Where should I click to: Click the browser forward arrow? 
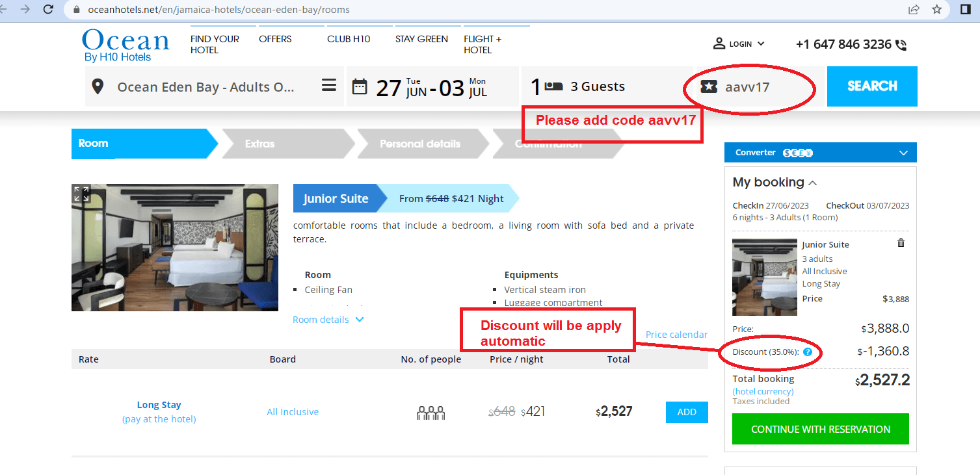(25, 9)
